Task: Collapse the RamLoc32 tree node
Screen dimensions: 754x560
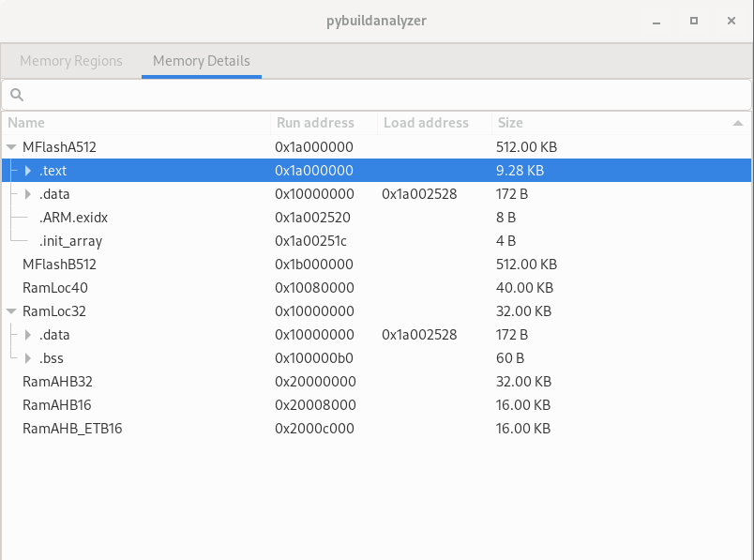Action: pyautogui.click(x=11, y=311)
